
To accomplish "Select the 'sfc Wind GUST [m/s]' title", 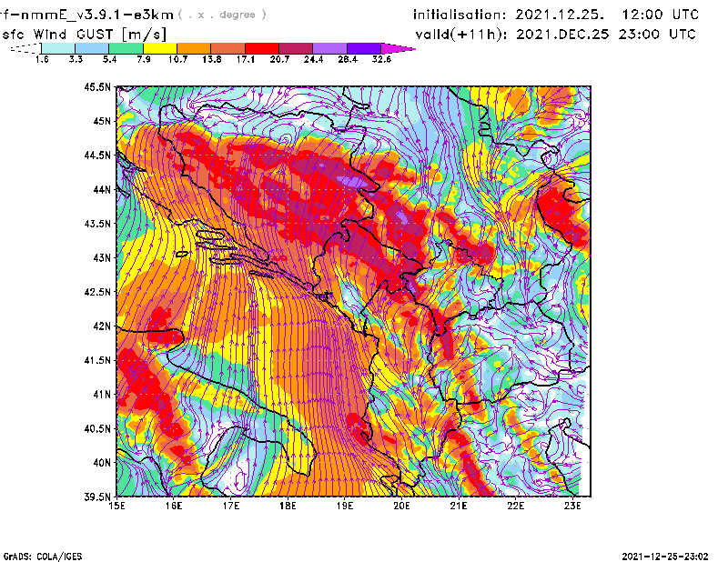I will 84,35.
